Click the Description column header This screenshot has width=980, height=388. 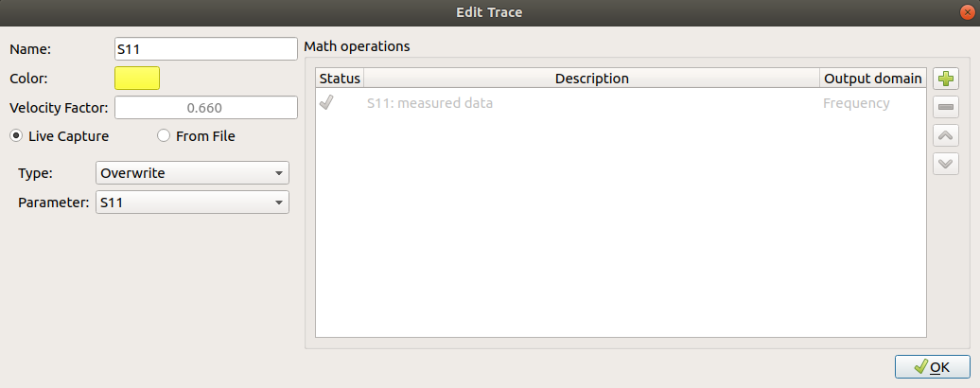tap(592, 79)
